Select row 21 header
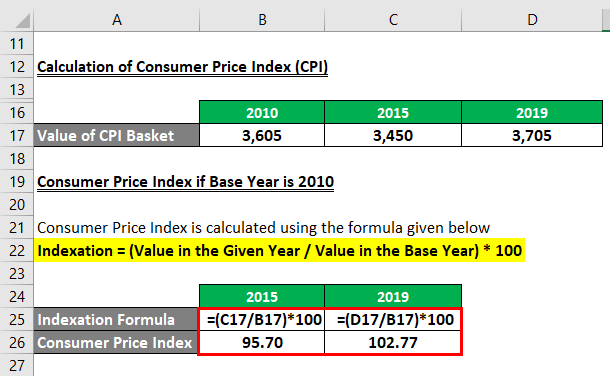The width and height of the screenshot is (610, 376). 17,227
